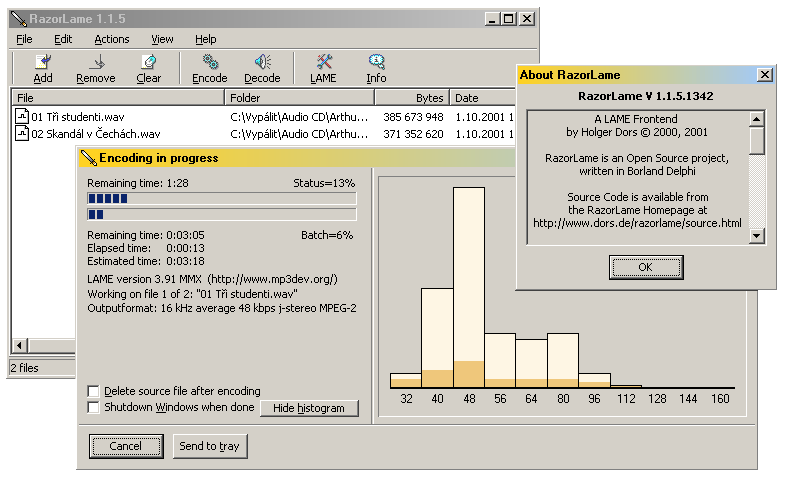Select the Decode toolbar icon
The image size is (787, 483).
[262, 63]
